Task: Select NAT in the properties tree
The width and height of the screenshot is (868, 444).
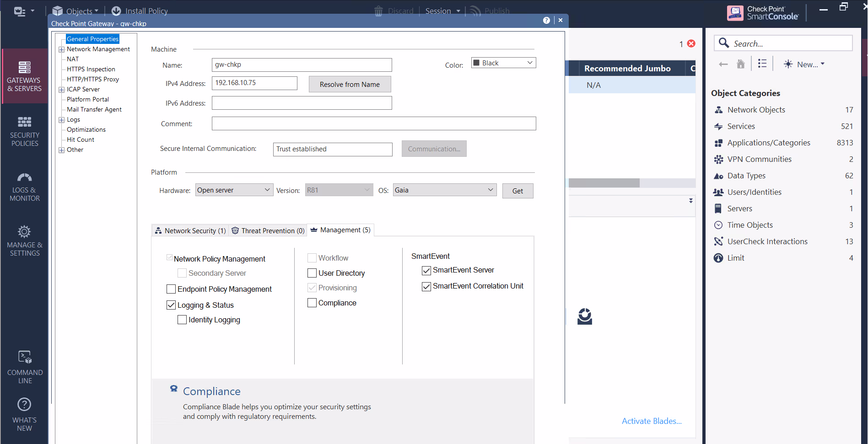Action: pos(72,59)
